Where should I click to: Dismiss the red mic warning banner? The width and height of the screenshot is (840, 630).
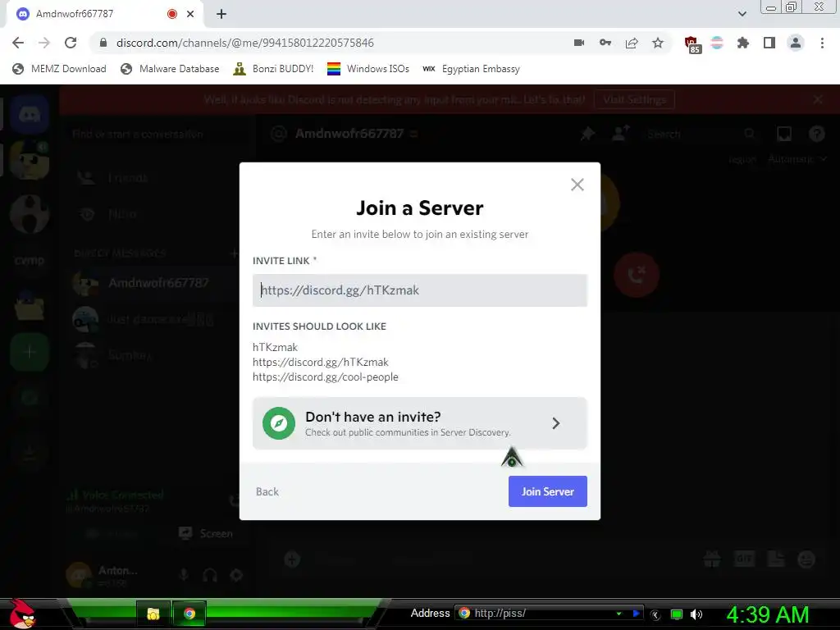tap(818, 99)
